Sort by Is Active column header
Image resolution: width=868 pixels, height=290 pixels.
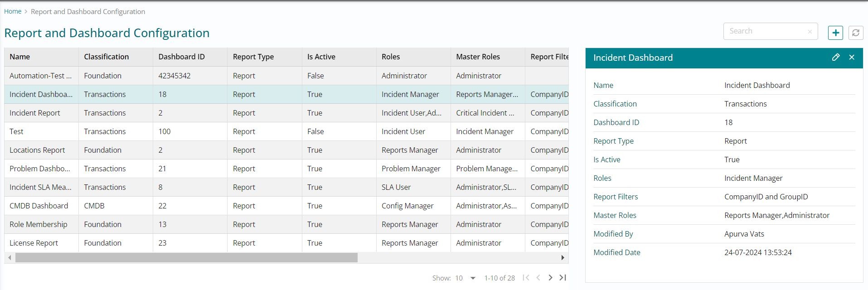[x=321, y=57]
